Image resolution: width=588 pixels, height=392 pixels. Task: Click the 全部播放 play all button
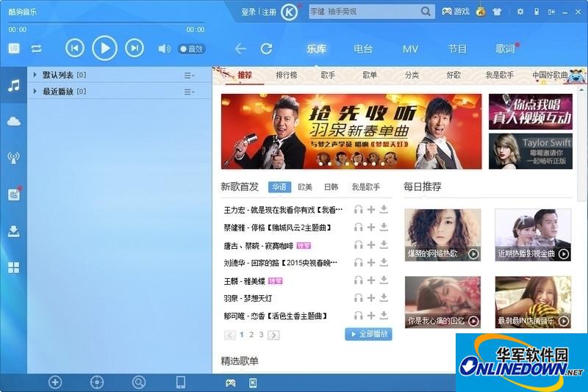[x=368, y=335]
